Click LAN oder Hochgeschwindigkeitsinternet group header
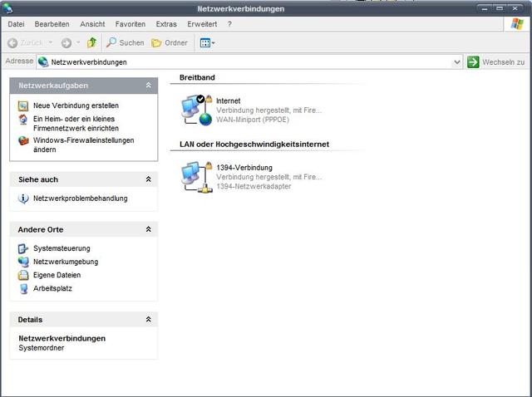The image size is (532, 397). pos(254,144)
